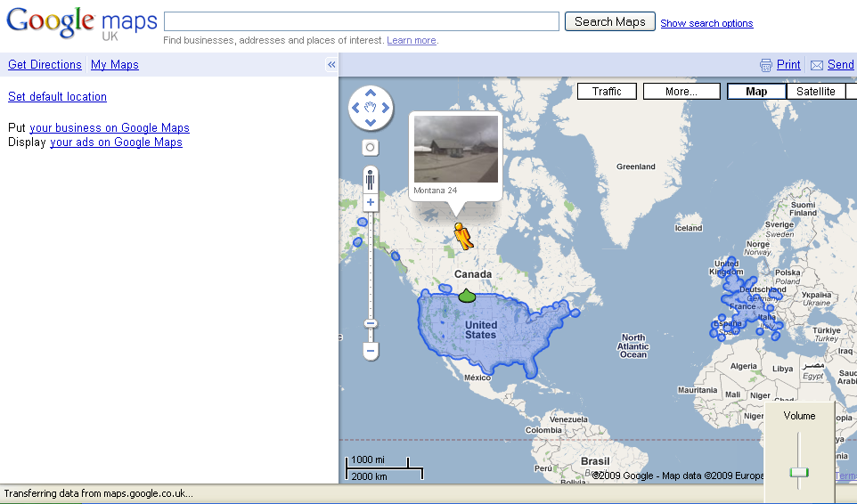Open the More... layers menu

(x=682, y=91)
